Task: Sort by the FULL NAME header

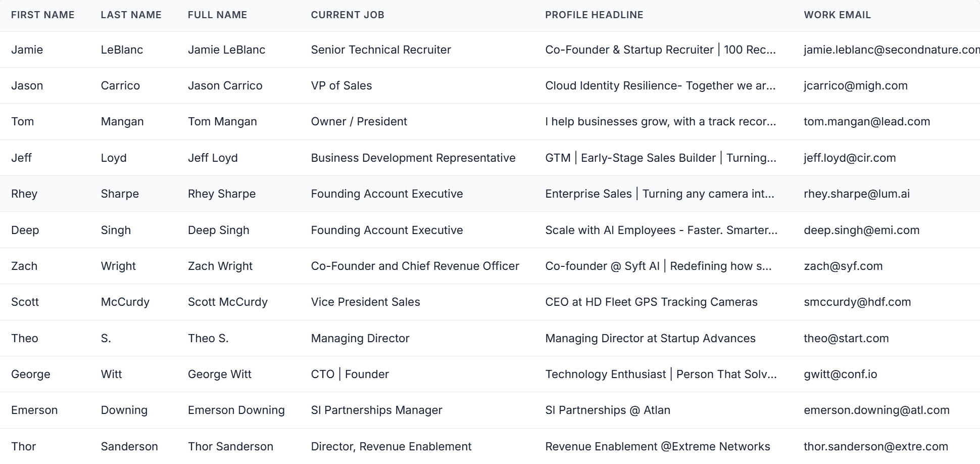Action: [217, 15]
